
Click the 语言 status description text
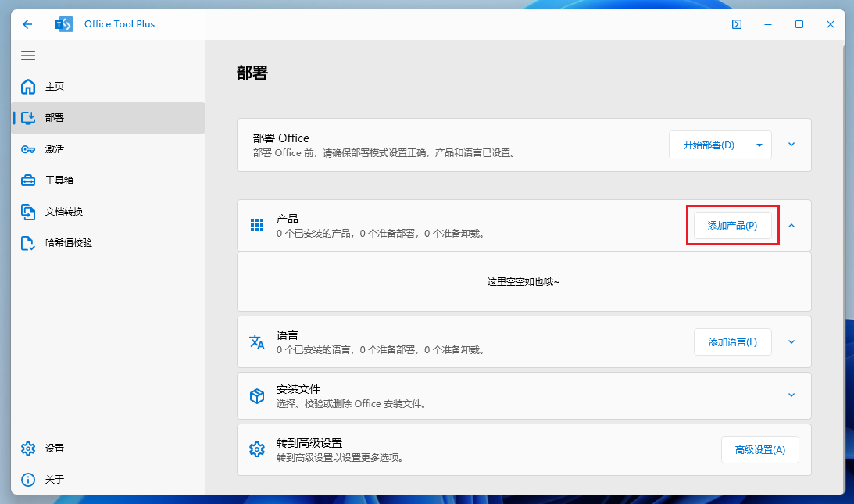click(381, 350)
